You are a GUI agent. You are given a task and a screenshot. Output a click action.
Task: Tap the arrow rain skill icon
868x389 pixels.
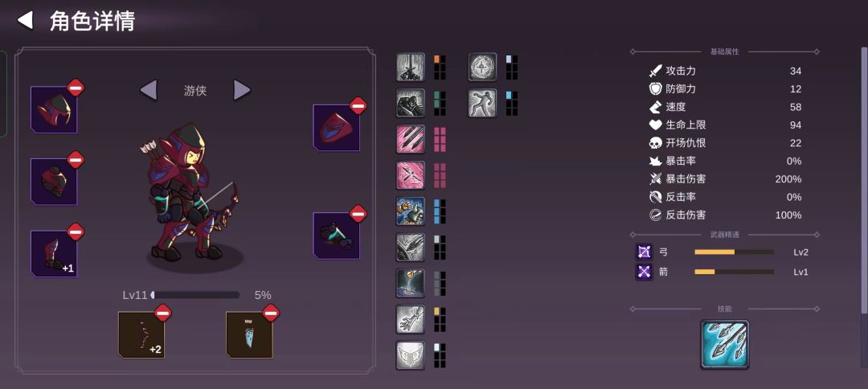point(724,344)
